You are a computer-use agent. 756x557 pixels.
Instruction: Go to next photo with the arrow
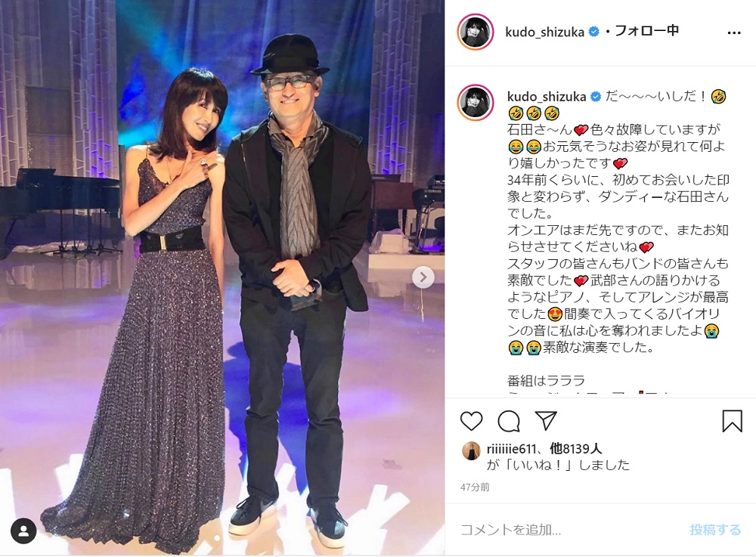click(423, 277)
